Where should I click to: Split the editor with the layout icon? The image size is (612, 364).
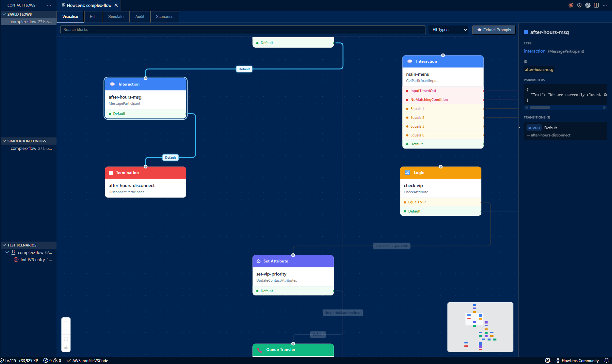pos(596,5)
